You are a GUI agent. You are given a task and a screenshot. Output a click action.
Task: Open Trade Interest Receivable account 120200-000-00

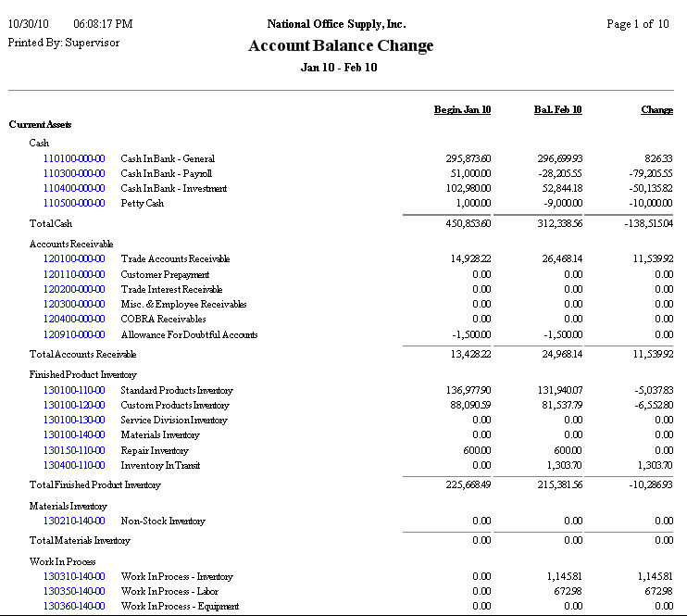[74, 289]
